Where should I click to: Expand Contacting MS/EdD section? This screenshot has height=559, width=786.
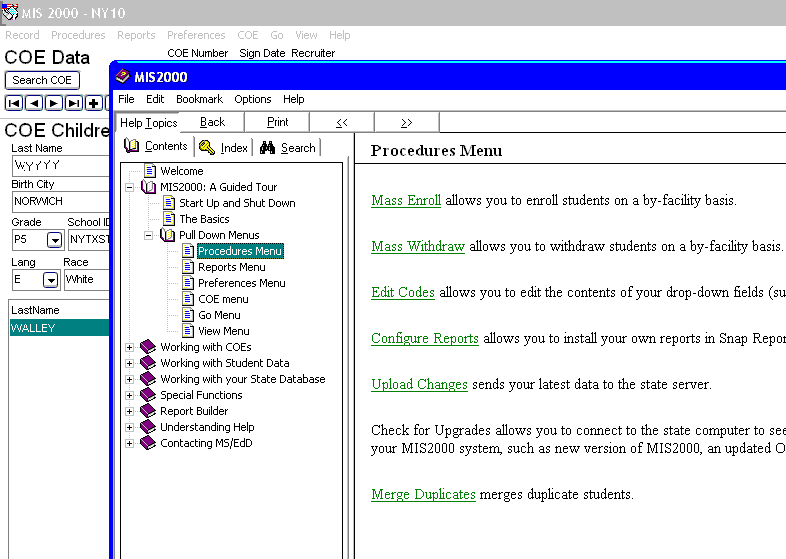pyautogui.click(x=129, y=444)
